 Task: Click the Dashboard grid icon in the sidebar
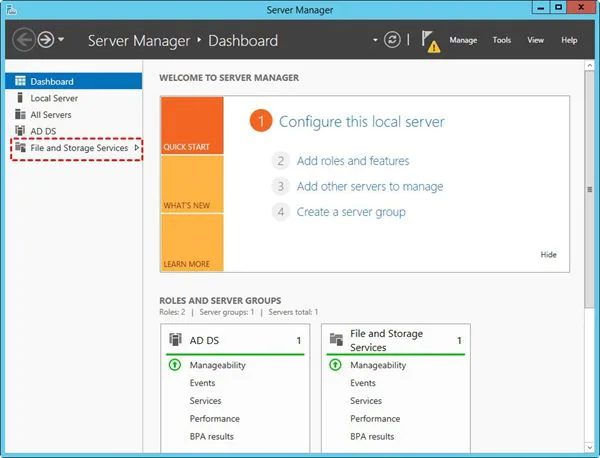coord(20,81)
